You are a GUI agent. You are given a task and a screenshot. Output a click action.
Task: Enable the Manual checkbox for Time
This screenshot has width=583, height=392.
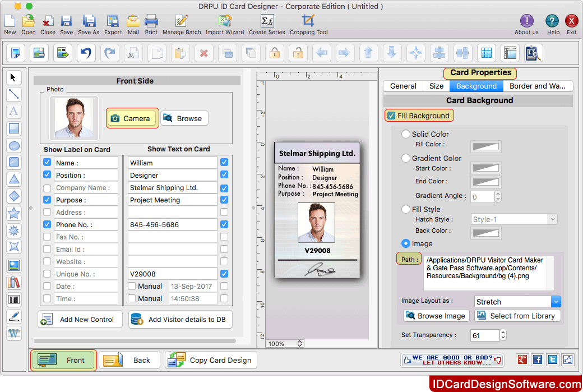click(132, 298)
